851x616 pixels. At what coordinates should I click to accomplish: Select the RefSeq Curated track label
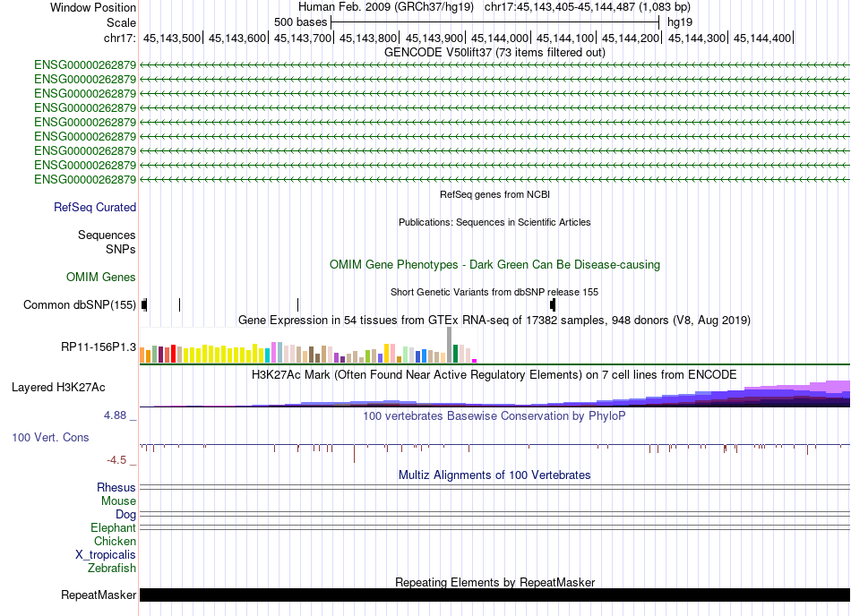[x=94, y=207]
